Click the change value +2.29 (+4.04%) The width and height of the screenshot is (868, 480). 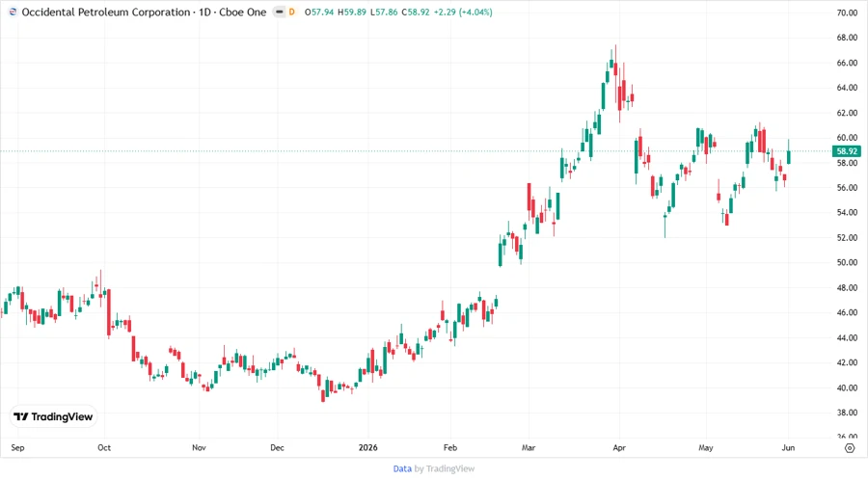(463, 12)
